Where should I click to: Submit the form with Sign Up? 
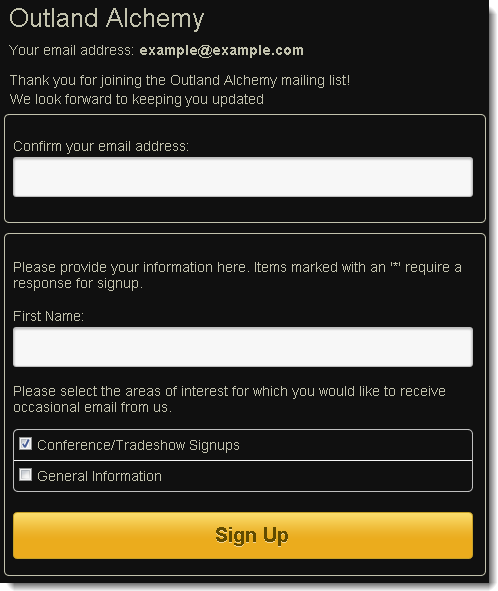click(243, 535)
